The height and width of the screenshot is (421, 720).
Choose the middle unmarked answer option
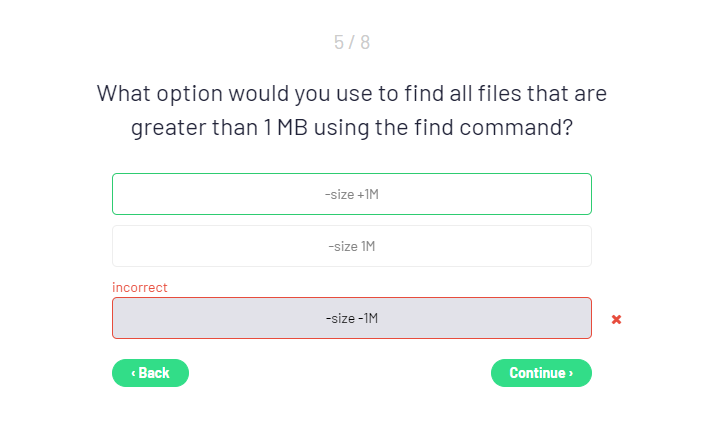(351, 246)
